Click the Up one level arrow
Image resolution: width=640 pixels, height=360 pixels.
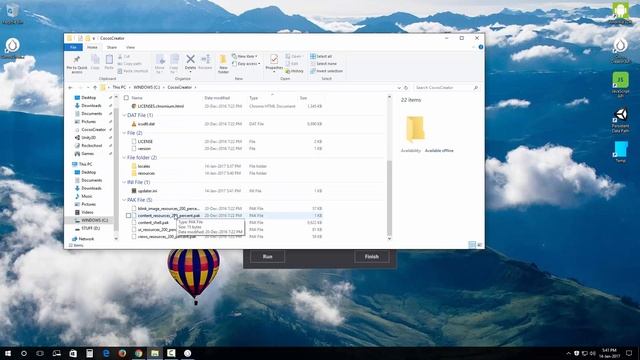95,87
